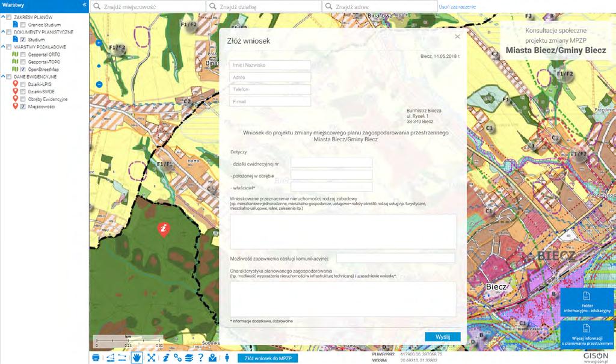The height and width of the screenshot is (364, 616).
Task: Click the Działki-LPIS red pin icon
Action: pyautogui.click(x=15, y=84)
